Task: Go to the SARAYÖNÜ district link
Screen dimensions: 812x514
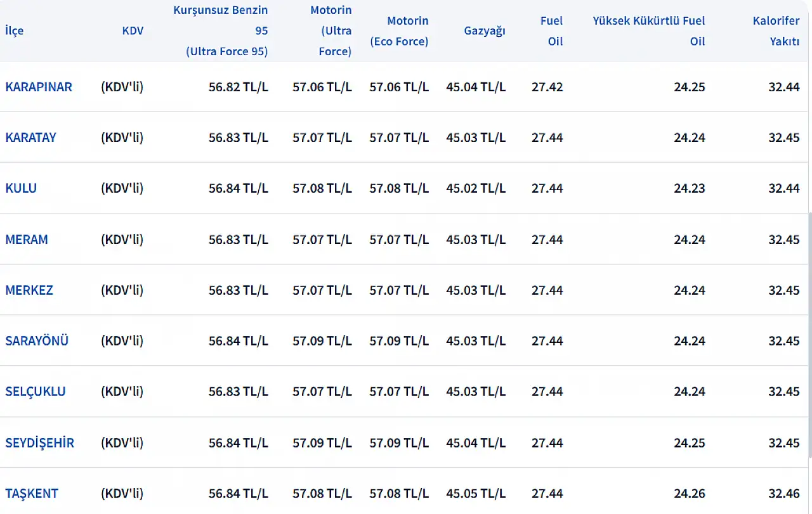Action: [37, 341]
